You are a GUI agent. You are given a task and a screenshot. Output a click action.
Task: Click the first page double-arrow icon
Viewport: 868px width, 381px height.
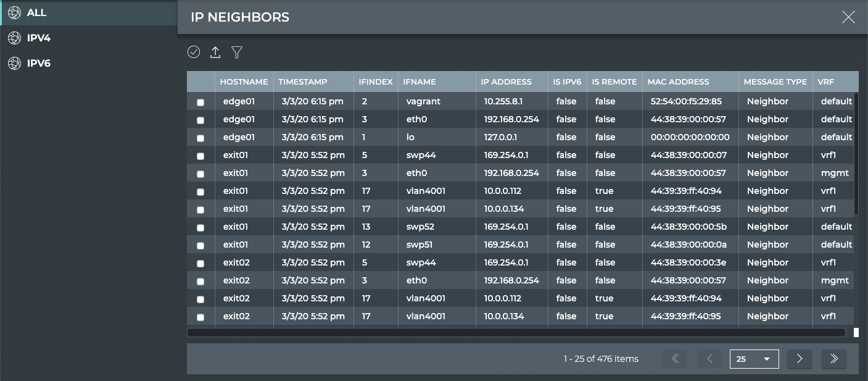pos(675,359)
